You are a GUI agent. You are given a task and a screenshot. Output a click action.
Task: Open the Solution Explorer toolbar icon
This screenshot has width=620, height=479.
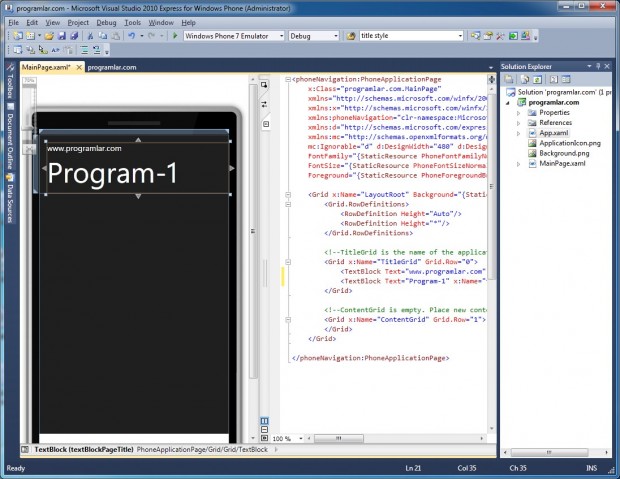pyautogui.click(x=475, y=36)
